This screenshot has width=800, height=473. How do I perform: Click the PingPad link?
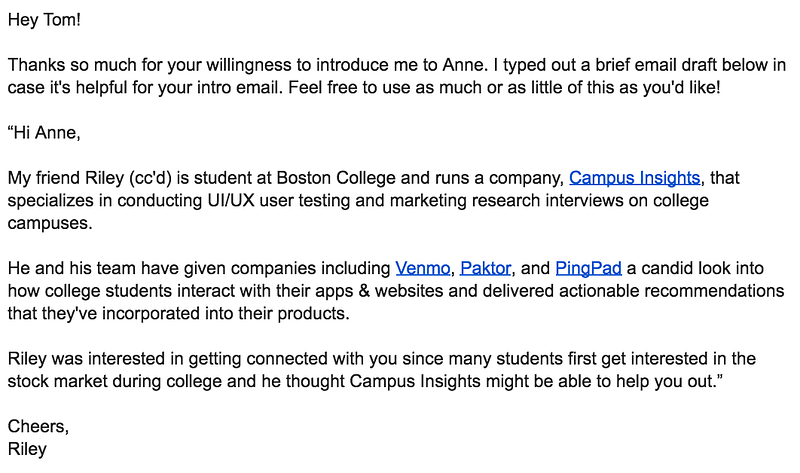click(x=588, y=268)
